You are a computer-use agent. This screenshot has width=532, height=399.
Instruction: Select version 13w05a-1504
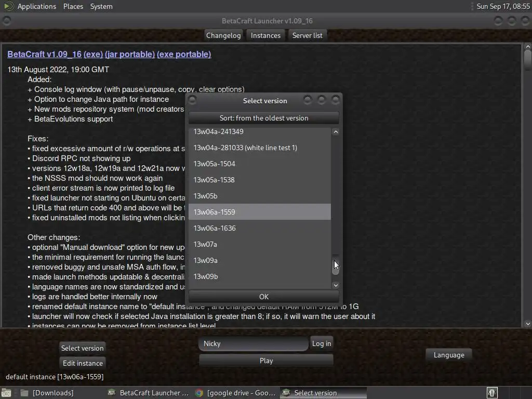click(260, 164)
